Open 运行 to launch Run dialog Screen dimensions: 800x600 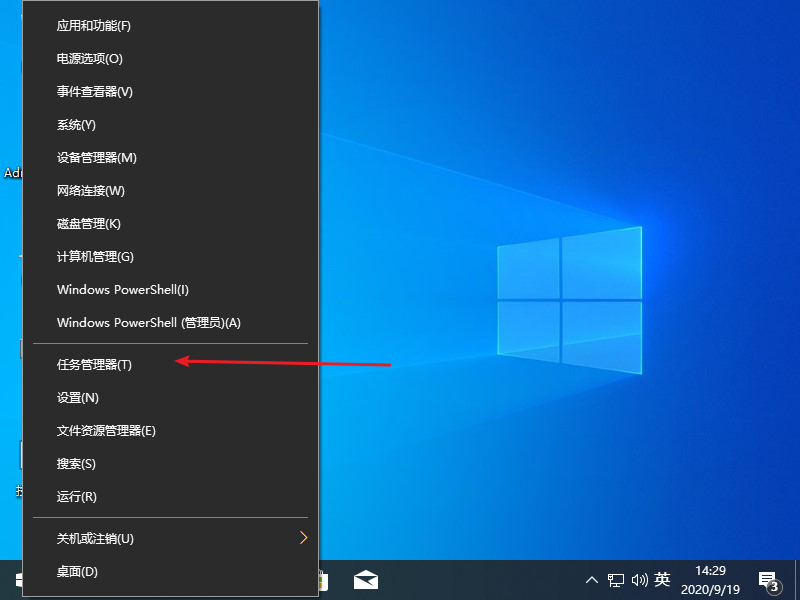(77, 496)
